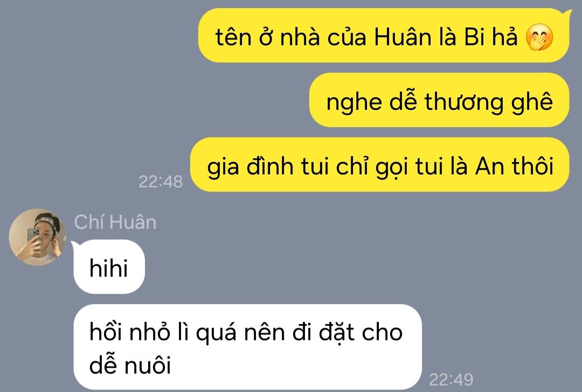Image resolution: width=582 pixels, height=392 pixels.
Task: Open Chí Huân's profile picture
Action: (38, 237)
